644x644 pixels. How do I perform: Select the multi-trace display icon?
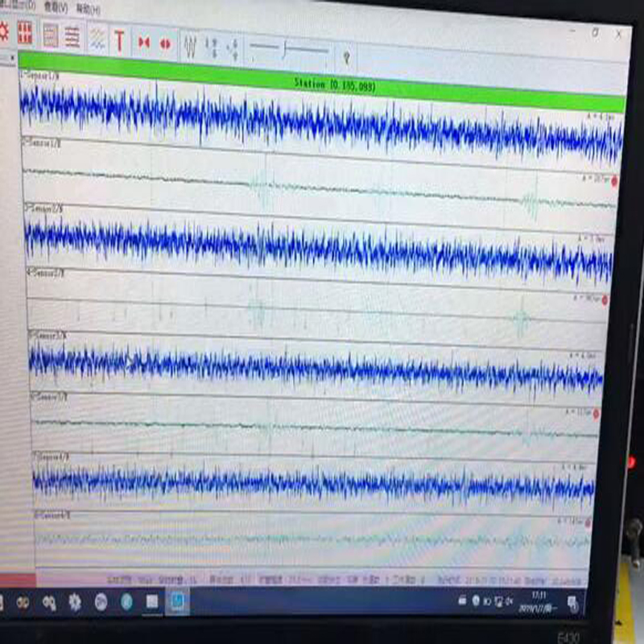click(x=72, y=35)
